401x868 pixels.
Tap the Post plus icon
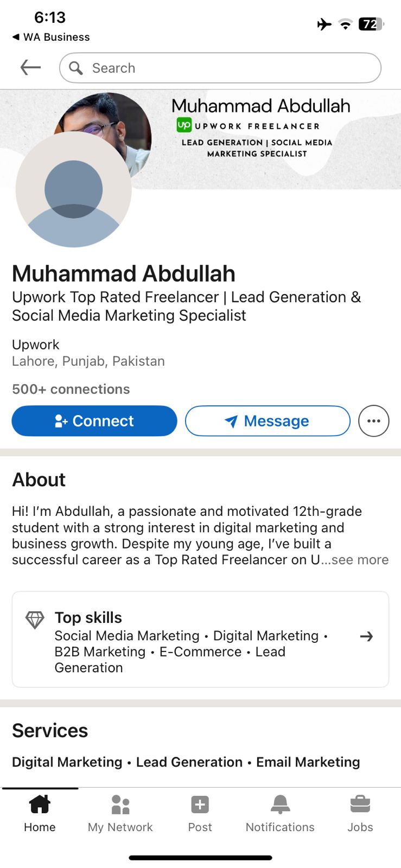tap(200, 805)
